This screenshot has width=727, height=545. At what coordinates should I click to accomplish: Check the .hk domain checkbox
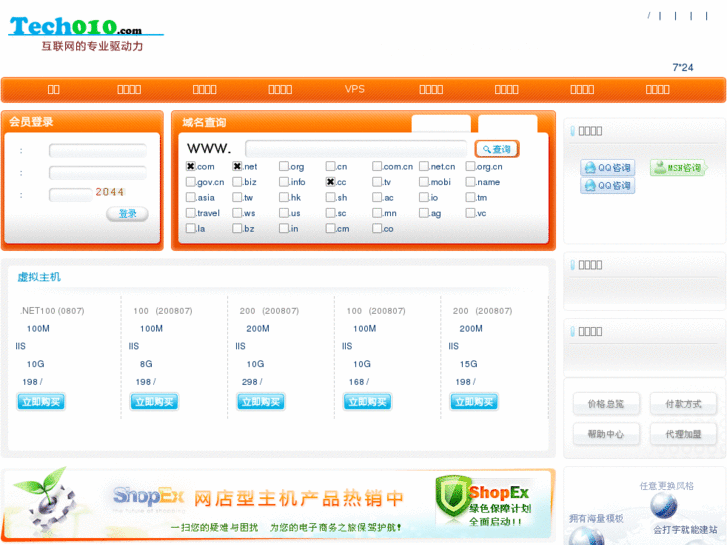click(284, 197)
